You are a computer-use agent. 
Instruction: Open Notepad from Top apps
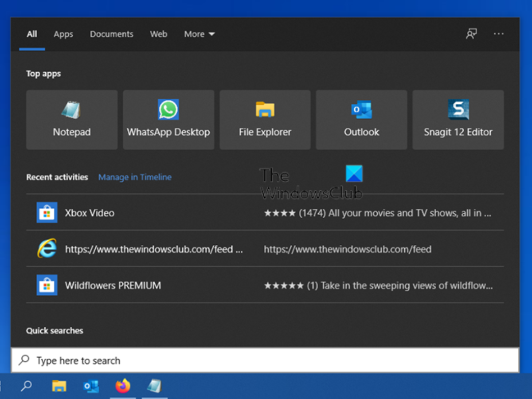click(x=72, y=120)
